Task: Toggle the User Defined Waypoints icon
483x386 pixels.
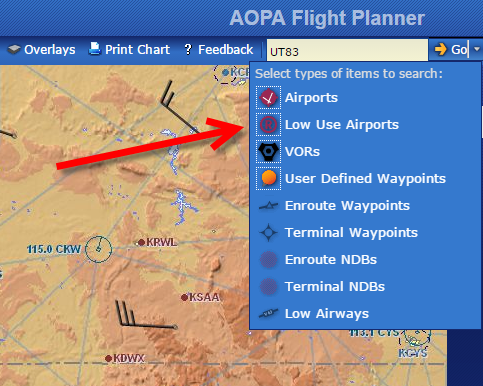Action: pos(268,178)
